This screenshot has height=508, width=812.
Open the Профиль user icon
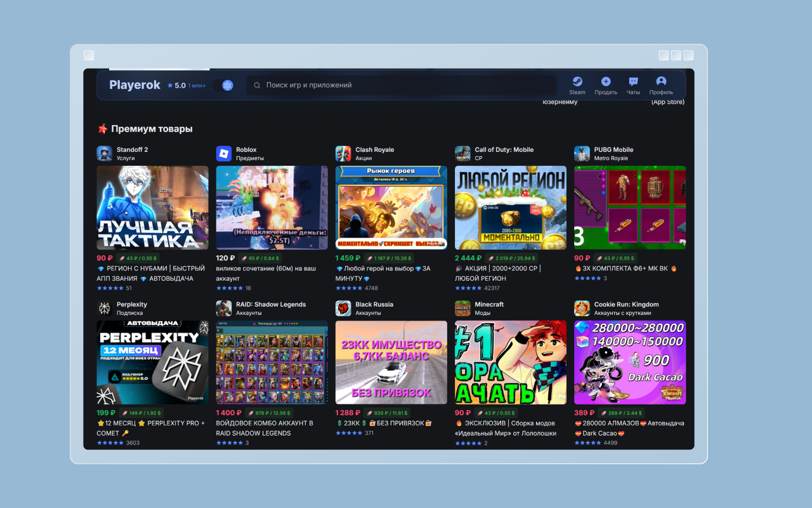tap(661, 81)
